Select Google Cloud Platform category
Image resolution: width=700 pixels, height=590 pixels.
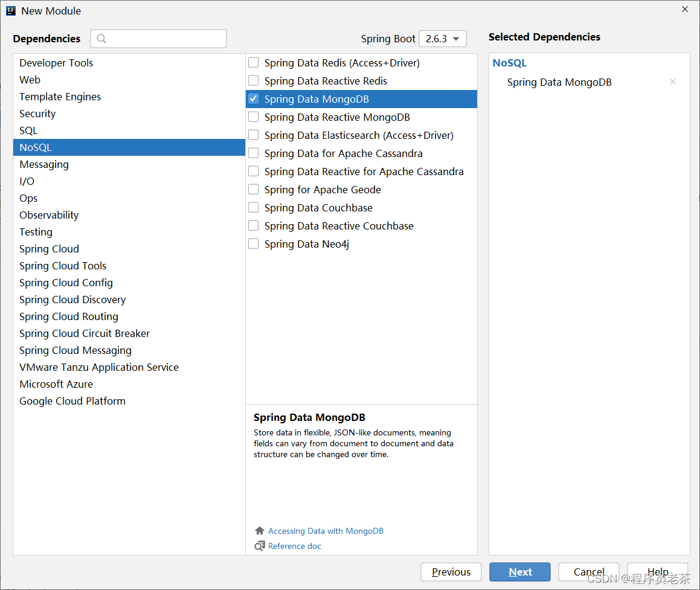click(72, 400)
